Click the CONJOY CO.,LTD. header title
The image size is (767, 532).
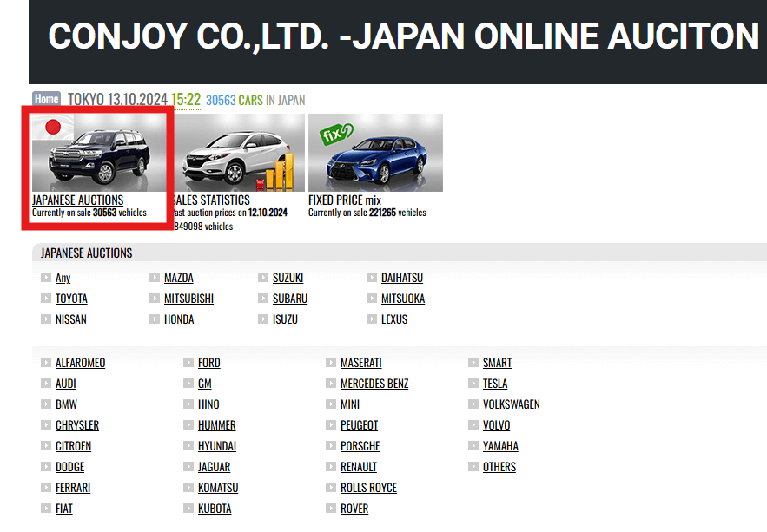coord(405,37)
